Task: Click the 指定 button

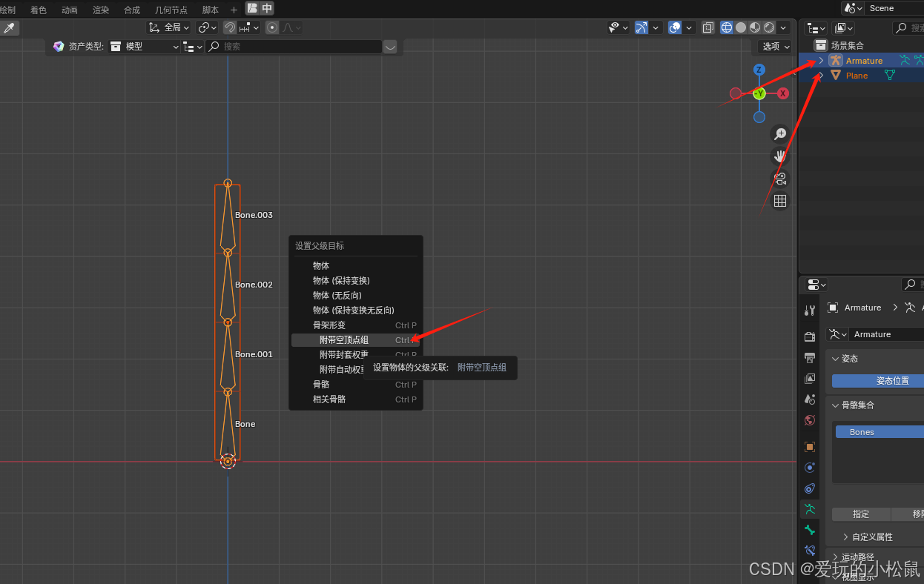Action: (861, 514)
